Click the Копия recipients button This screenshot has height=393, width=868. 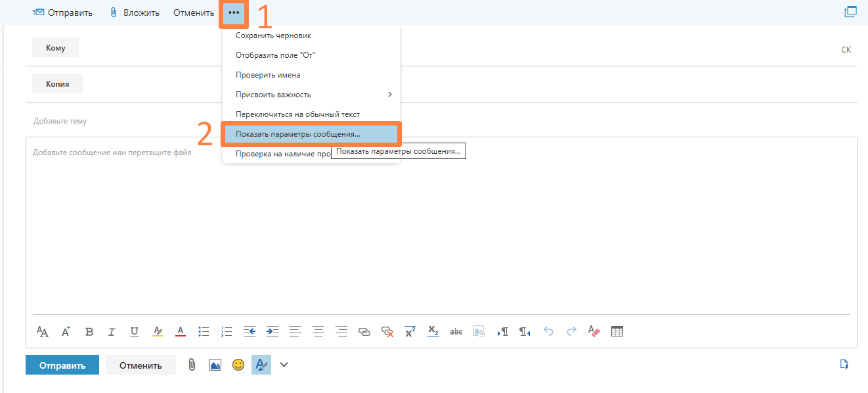click(x=57, y=84)
